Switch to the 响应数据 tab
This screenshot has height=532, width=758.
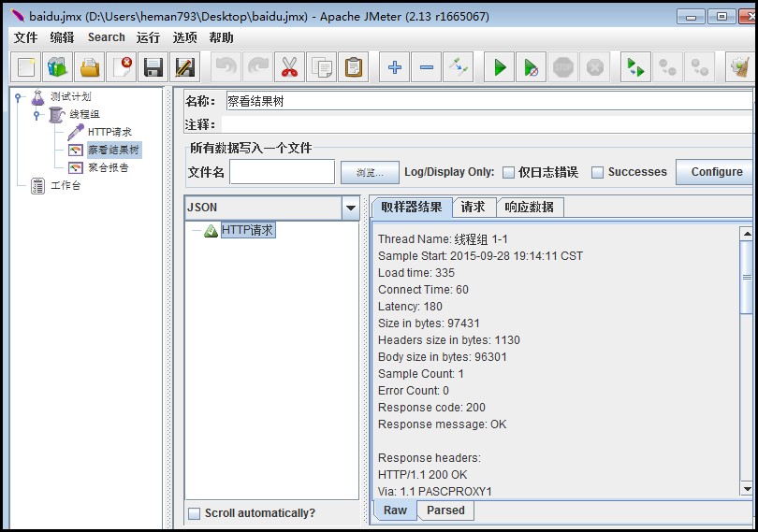(529, 208)
